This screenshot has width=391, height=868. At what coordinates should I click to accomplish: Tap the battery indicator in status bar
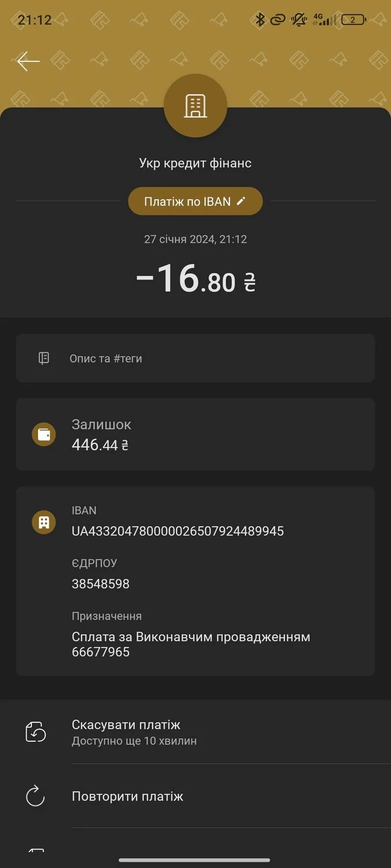353,20
